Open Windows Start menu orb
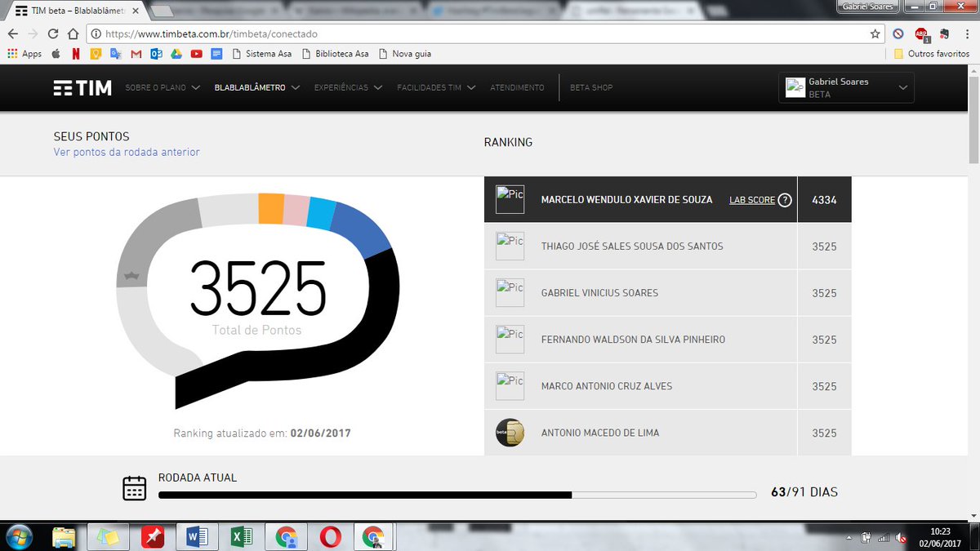980x551 pixels. [18, 536]
